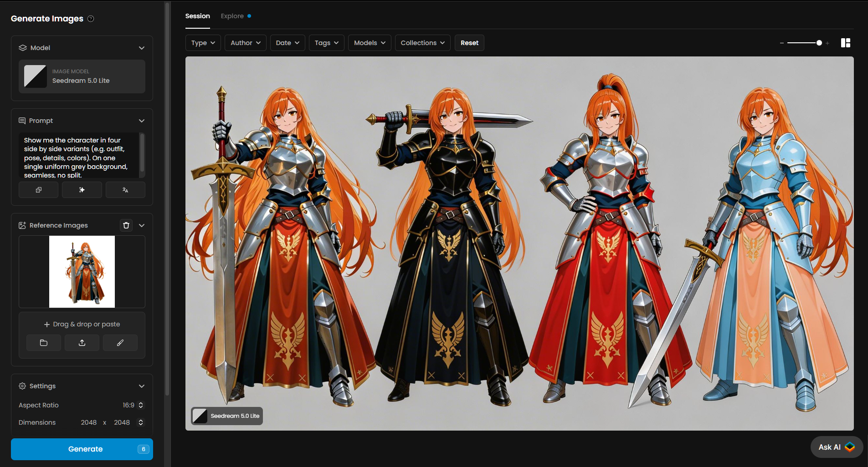Open the folder browse icon for references
868x467 pixels.
click(44, 343)
